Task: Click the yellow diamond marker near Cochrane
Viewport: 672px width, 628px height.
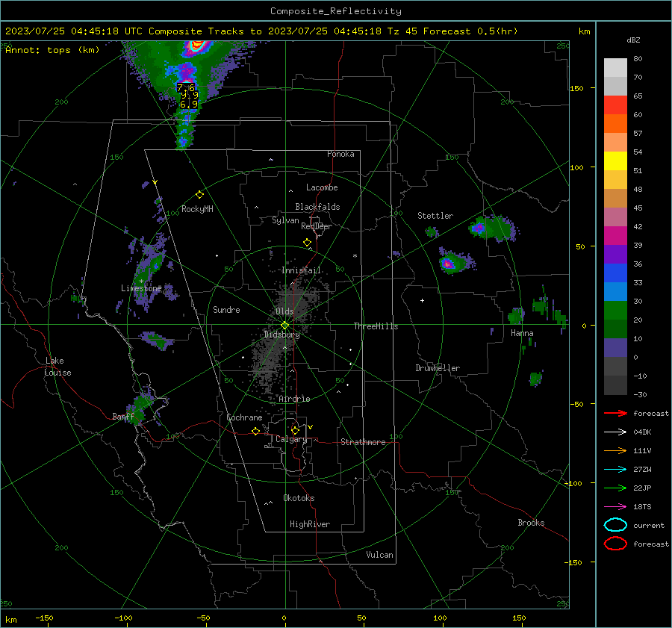Action: [255, 431]
